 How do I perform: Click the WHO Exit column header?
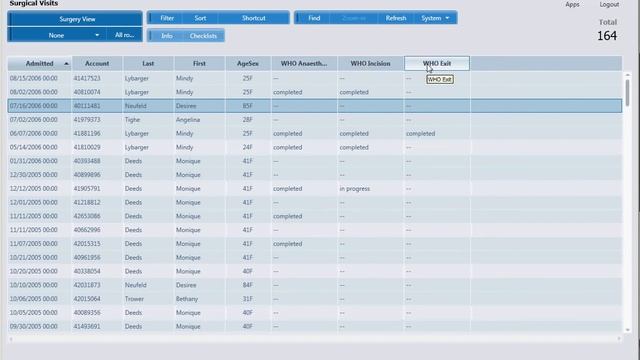tap(437, 63)
